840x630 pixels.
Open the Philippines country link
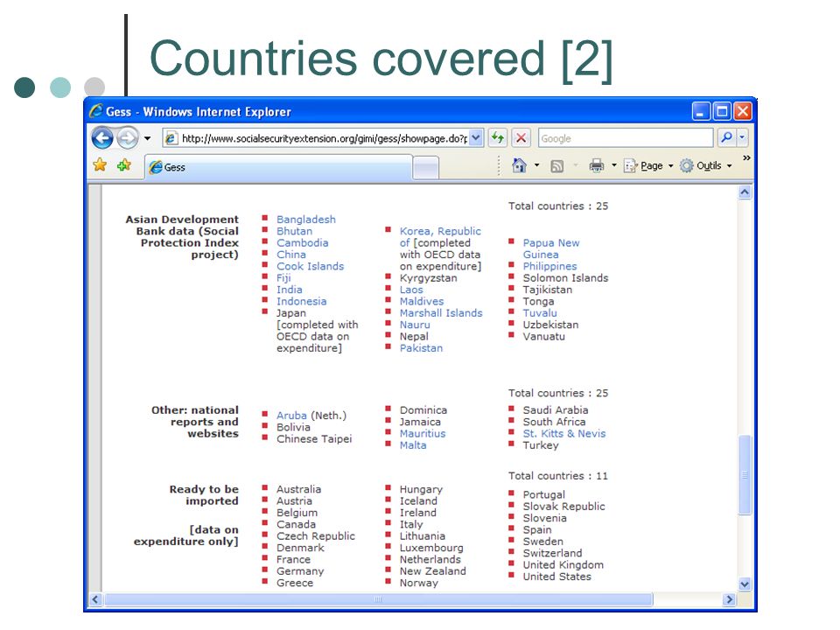[x=549, y=266]
